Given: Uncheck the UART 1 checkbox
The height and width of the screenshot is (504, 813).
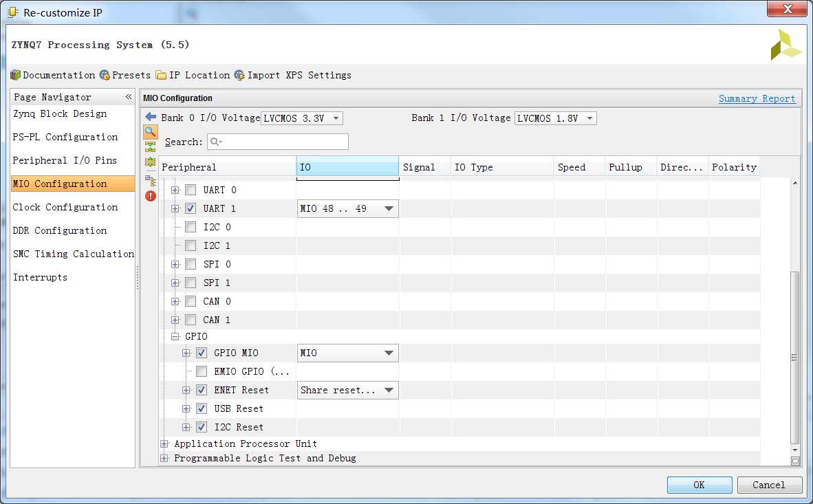Looking at the screenshot, I should [191, 208].
